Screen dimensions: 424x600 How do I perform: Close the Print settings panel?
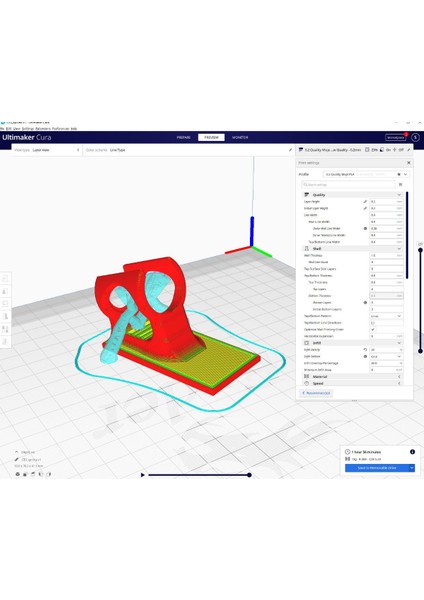(408, 163)
